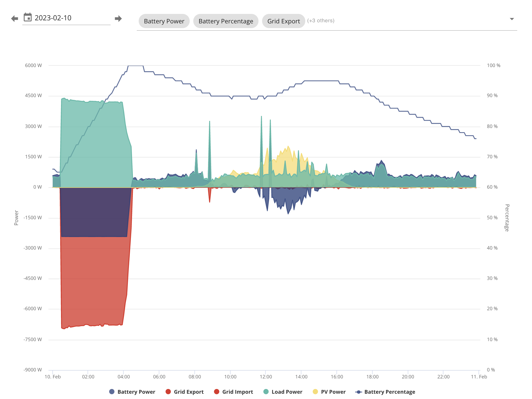Viewport: 532px width, 399px height.
Task: Click the 10. Feb axis label
Action: click(x=53, y=377)
